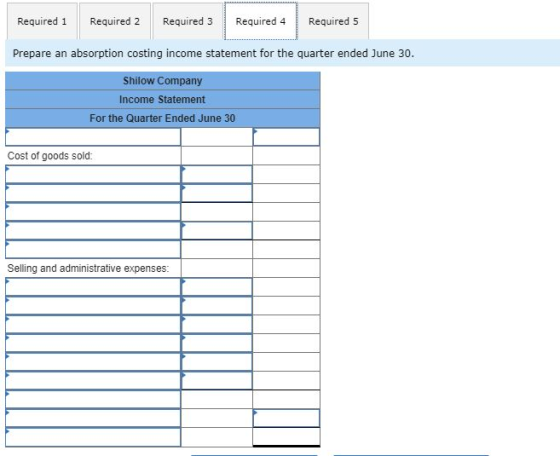560x456 pixels.
Task: Open third label dropdown under Cost of goods sold
Action: [93, 212]
